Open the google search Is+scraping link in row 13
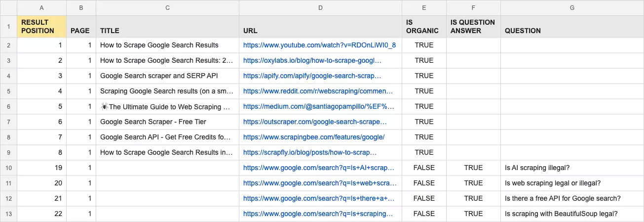The width and height of the screenshot is (644, 222). (x=318, y=214)
